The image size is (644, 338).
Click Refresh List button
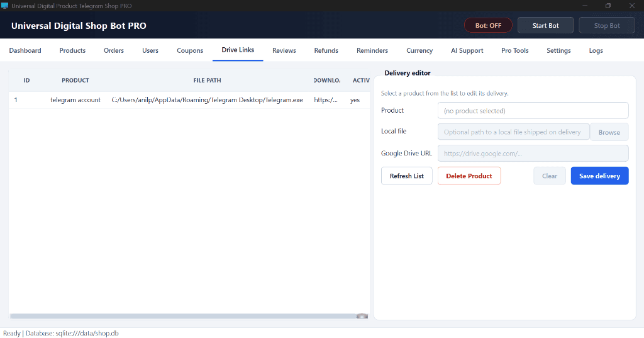[407, 176]
